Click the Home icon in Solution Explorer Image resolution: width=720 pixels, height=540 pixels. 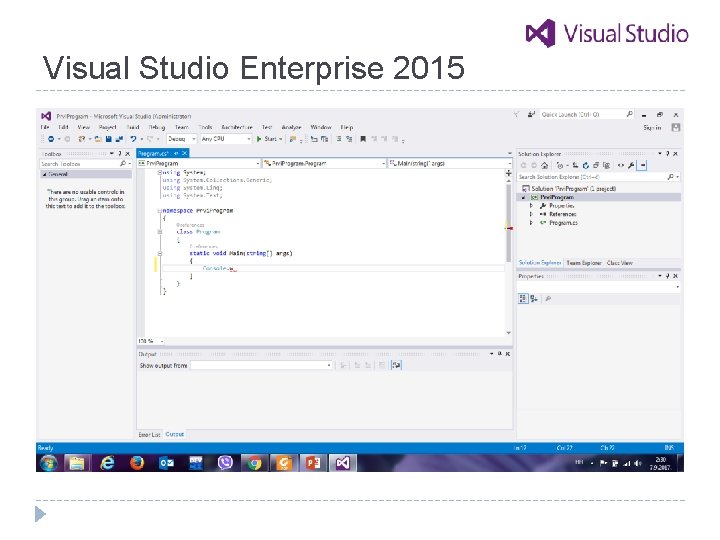[545, 165]
